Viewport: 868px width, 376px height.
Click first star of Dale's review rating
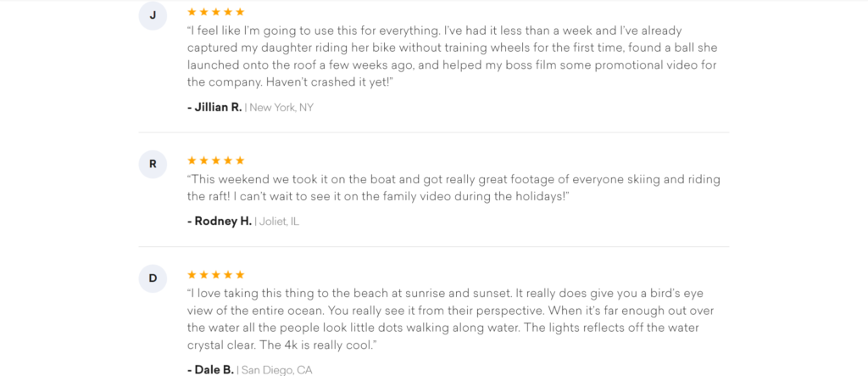(x=192, y=275)
